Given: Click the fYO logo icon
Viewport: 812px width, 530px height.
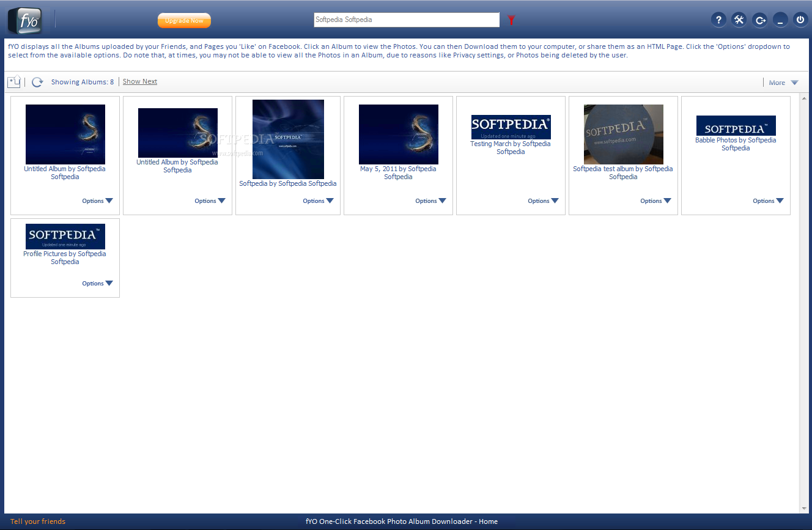Looking at the screenshot, I should pyautogui.click(x=25, y=20).
